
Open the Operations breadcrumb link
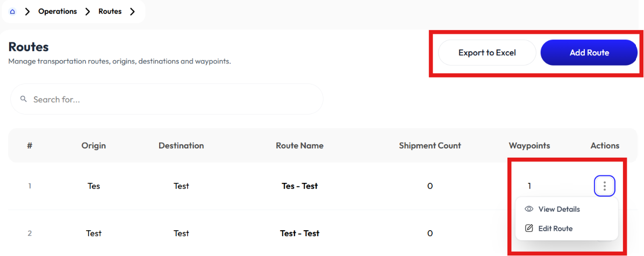[x=58, y=11]
